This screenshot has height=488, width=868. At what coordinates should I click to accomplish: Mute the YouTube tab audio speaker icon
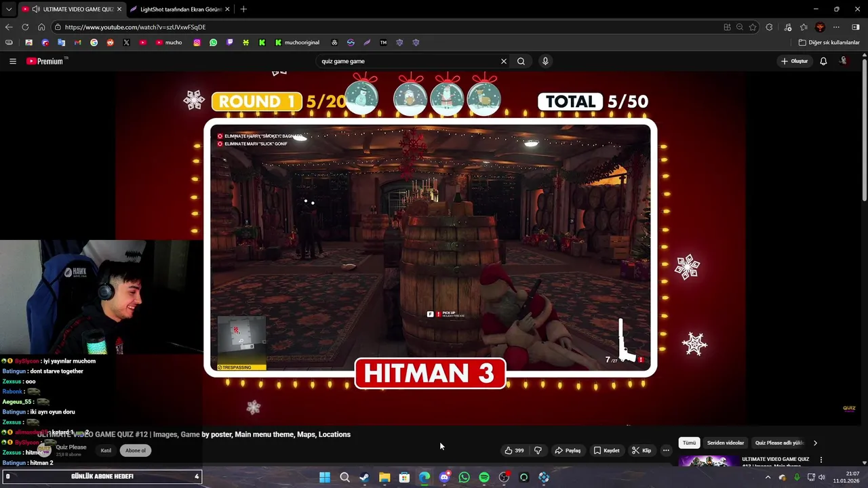[36, 9]
